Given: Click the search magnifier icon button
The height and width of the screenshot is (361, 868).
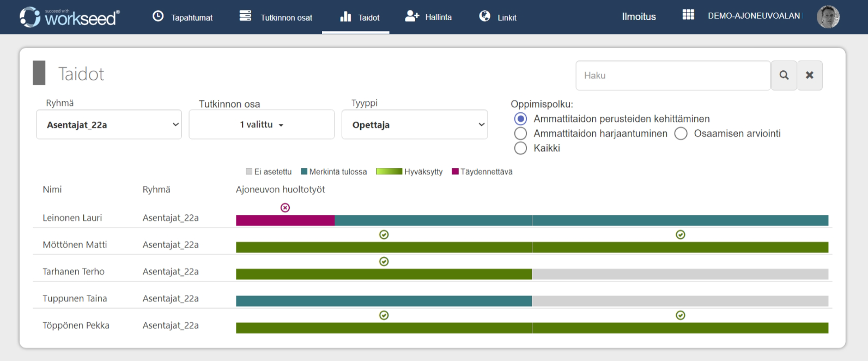Looking at the screenshot, I should coord(784,75).
